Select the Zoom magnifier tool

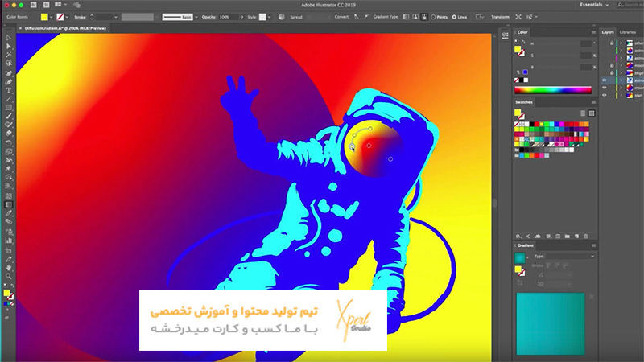pos(9,276)
